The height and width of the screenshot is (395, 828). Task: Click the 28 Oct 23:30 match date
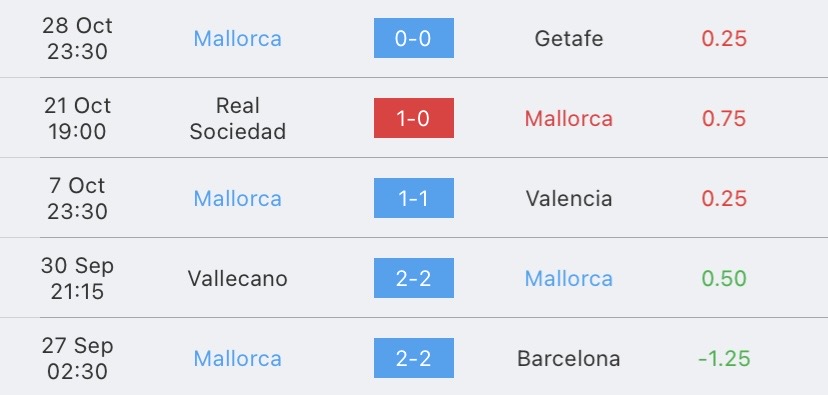coord(78,38)
